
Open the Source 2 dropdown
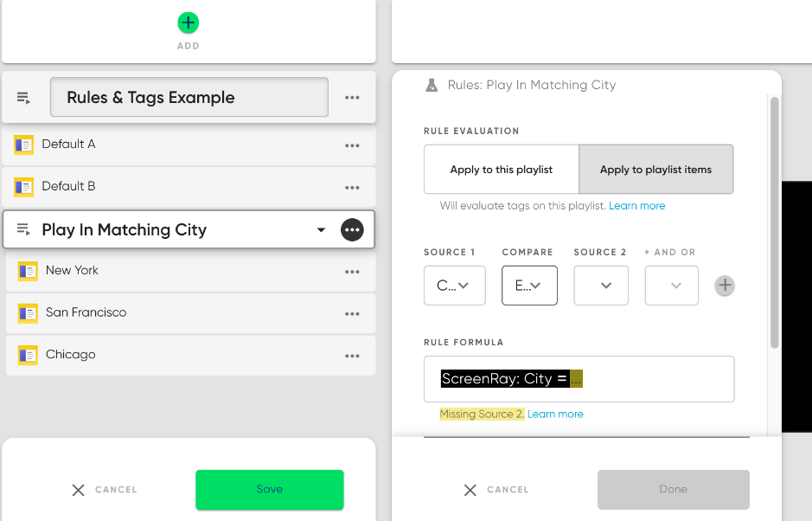pyautogui.click(x=601, y=286)
